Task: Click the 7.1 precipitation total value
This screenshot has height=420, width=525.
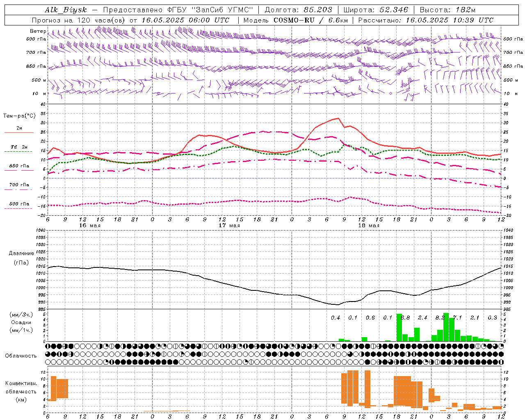Action: coord(457,317)
